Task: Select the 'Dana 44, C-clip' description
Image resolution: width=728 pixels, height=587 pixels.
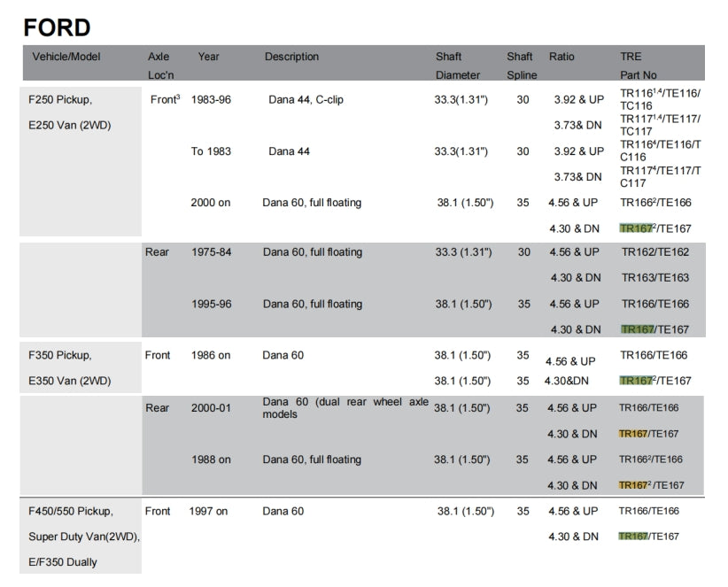Action: [306, 100]
